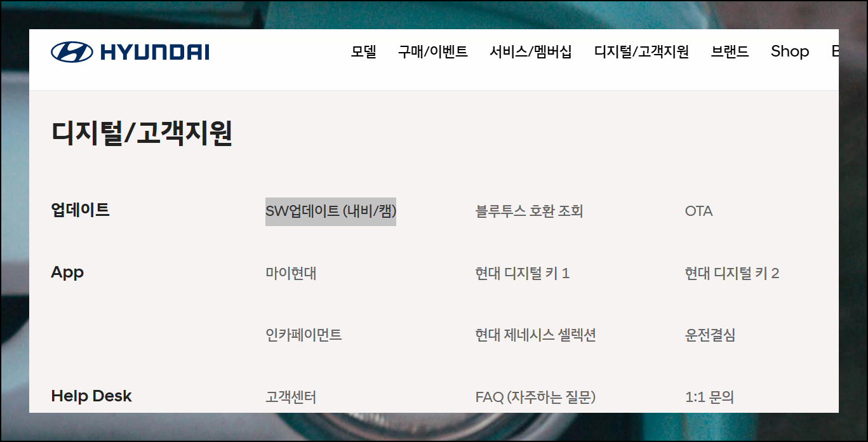Open the 브랜드 menu
This screenshot has height=442, width=868.
click(x=730, y=52)
